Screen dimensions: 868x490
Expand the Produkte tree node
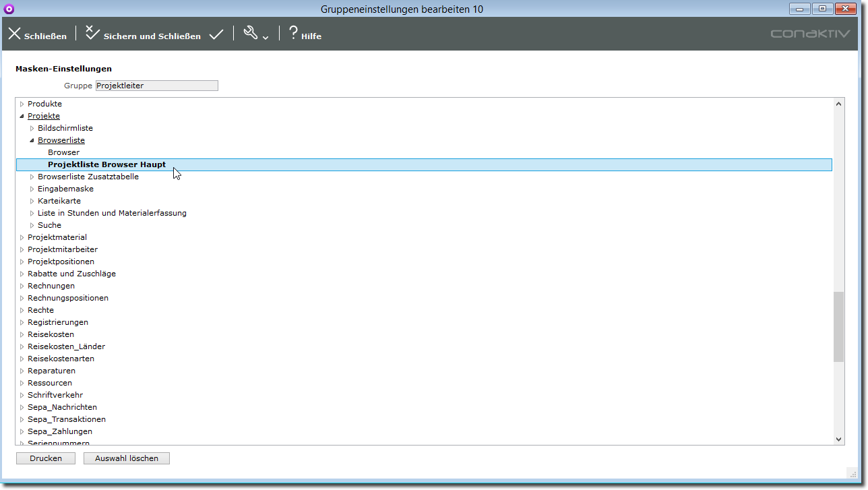pos(22,104)
